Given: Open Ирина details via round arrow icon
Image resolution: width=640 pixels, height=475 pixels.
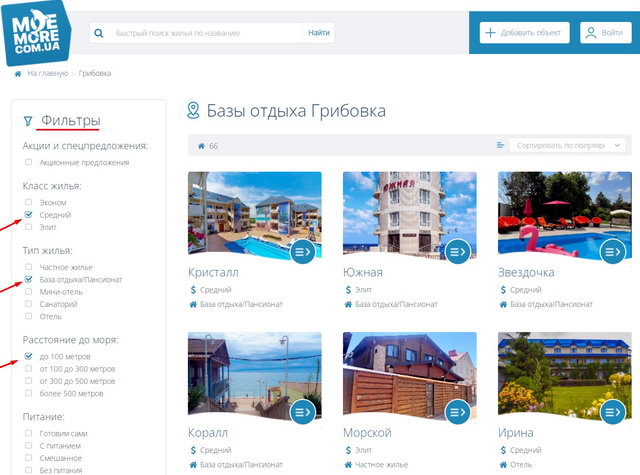Looking at the screenshot, I should pyautogui.click(x=613, y=412).
